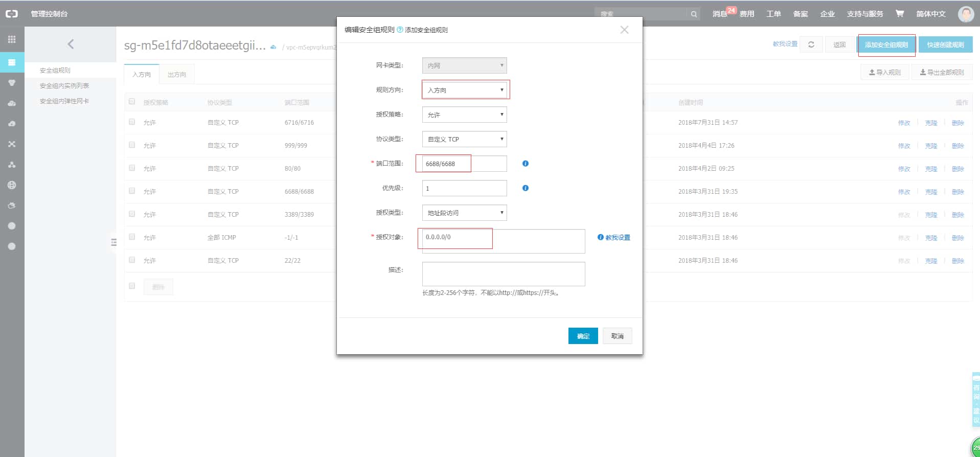980x457 pixels.
Task: Switch to the 出方向 tab
Action: (177, 75)
